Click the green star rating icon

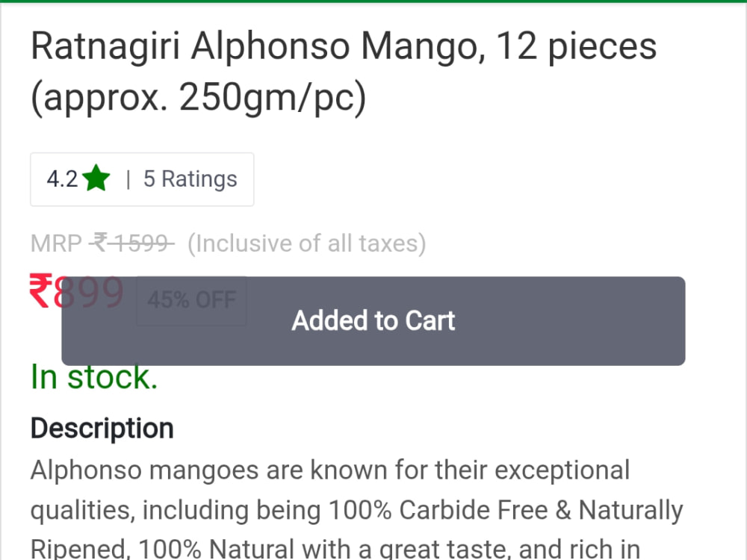tap(96, 178)
